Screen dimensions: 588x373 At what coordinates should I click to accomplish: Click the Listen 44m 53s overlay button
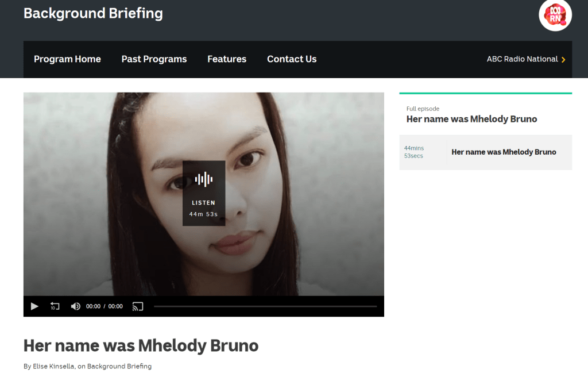[x=204, y=193]
